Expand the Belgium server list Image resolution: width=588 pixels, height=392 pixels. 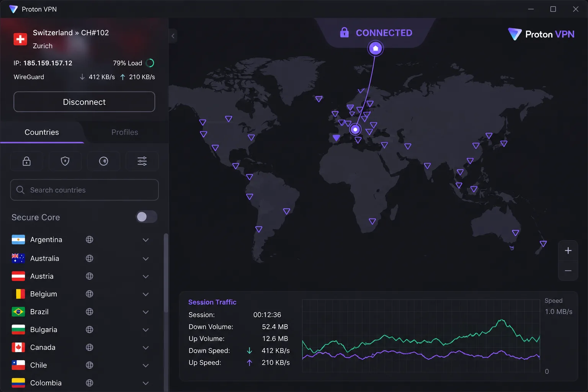(x=145, y=294)
